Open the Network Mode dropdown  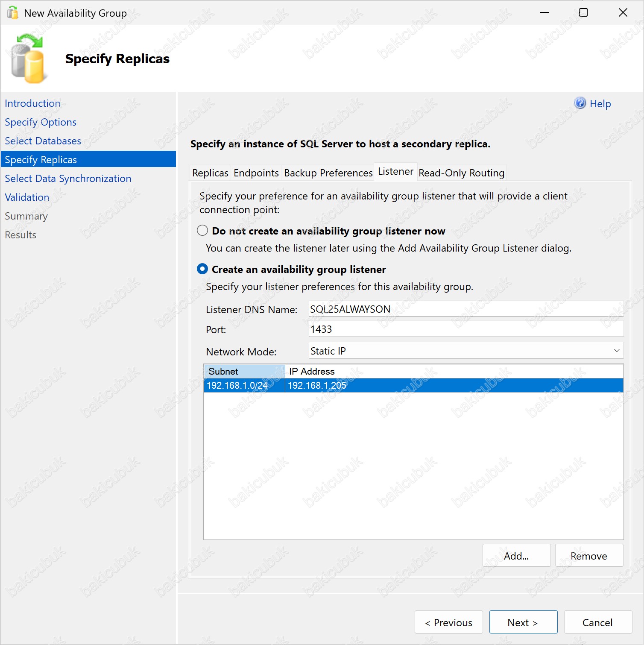[465, 351]
